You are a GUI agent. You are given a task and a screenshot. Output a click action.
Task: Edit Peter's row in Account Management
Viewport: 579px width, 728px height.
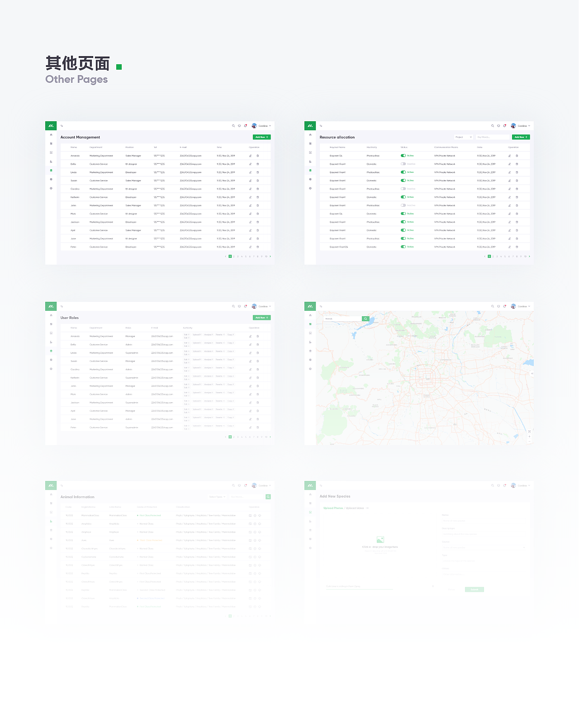click(x=250, y=247)
